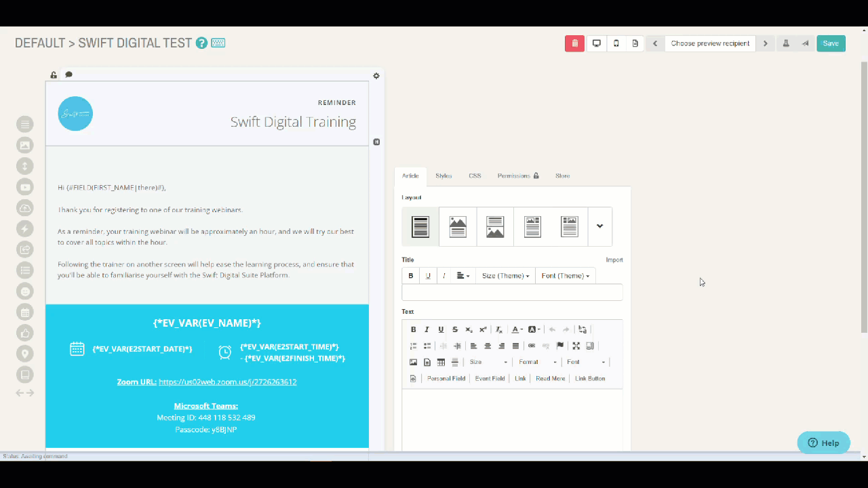Viewport: 868px width, 488px height.
Task: Add an image block from the sidebar
Action: [x=25, y=145]
